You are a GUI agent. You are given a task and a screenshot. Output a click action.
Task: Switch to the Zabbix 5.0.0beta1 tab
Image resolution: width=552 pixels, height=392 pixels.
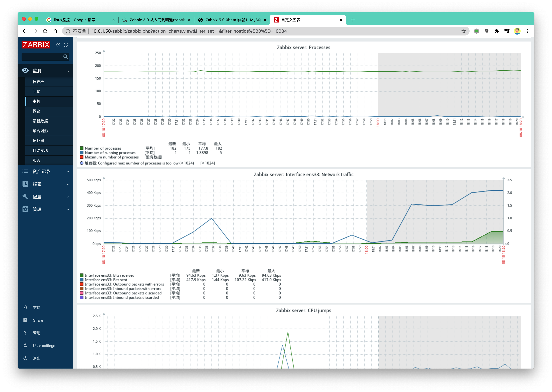tap(232, 20)
